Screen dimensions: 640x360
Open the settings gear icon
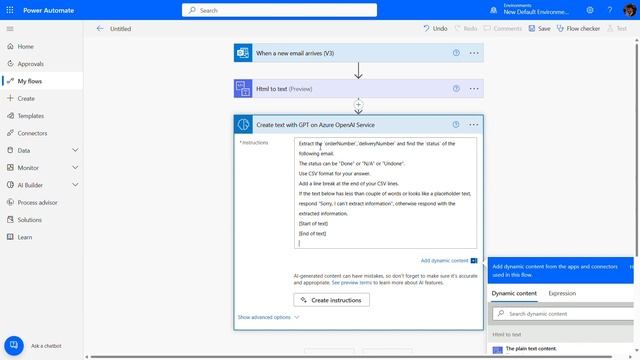point(590,10)
